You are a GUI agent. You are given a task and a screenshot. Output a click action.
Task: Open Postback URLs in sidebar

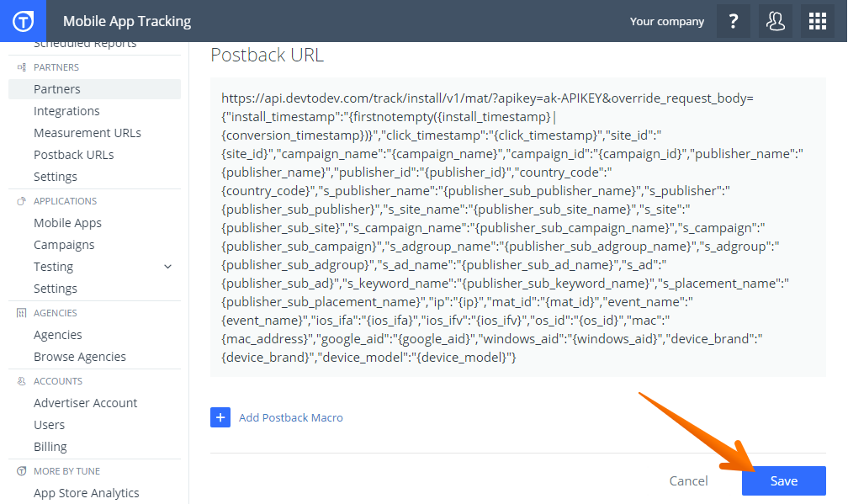pyautogui.click(x=73, y=155)
